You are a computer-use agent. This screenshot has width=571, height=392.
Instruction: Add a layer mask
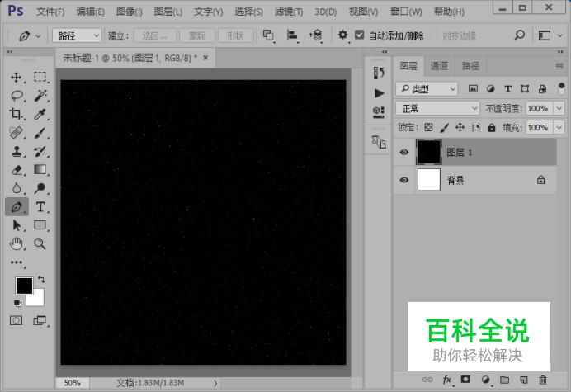[465, 380]
